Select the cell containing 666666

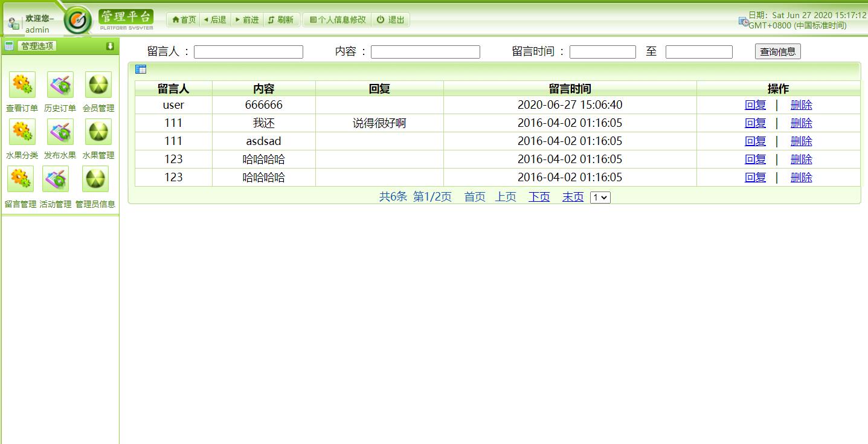pos(264,105)
